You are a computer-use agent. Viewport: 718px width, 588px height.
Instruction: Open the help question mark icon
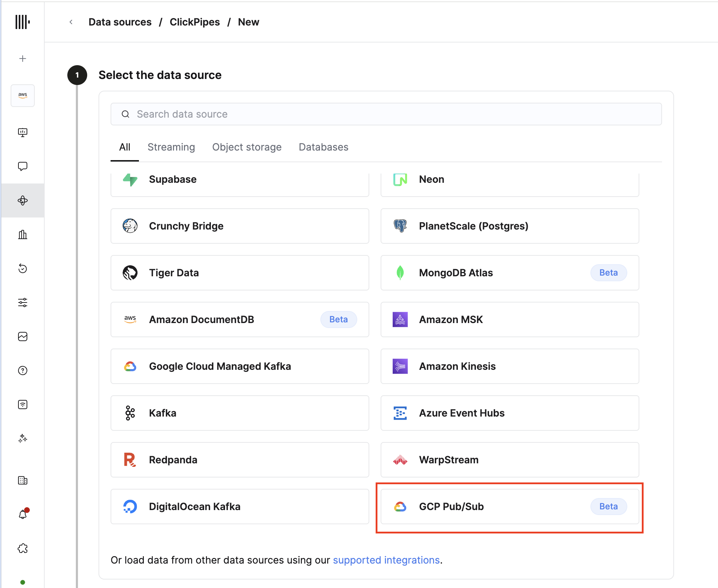[x=23, y=371]
